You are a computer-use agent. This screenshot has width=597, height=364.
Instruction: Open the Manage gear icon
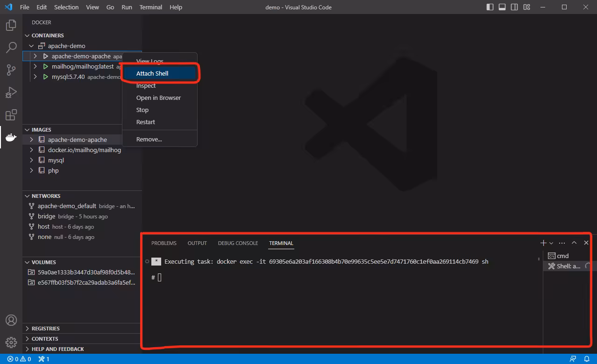(x=11, y=343)
